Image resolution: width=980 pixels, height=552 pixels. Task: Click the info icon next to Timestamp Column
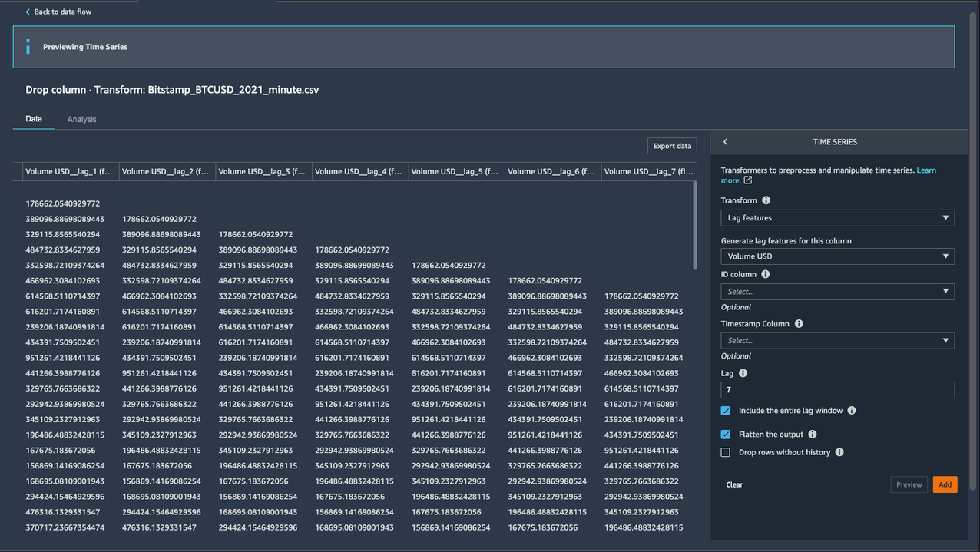[799, 324]
